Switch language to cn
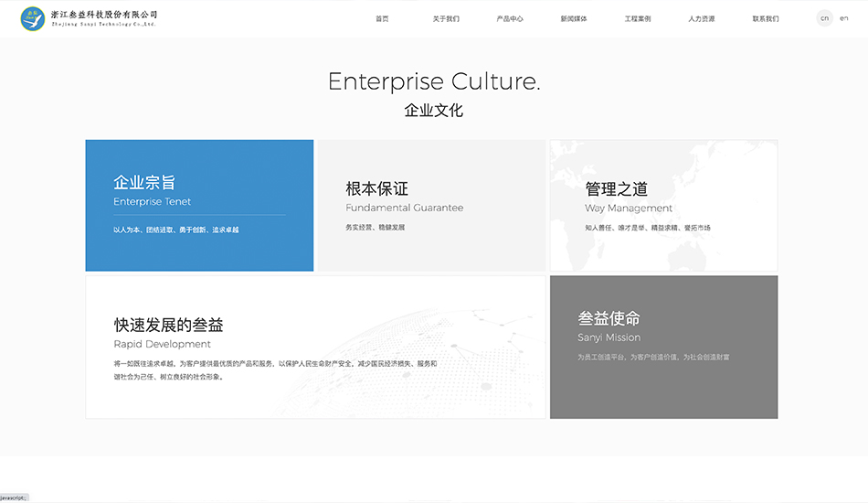This screenshot has height=503, width=868. (824, 18)
